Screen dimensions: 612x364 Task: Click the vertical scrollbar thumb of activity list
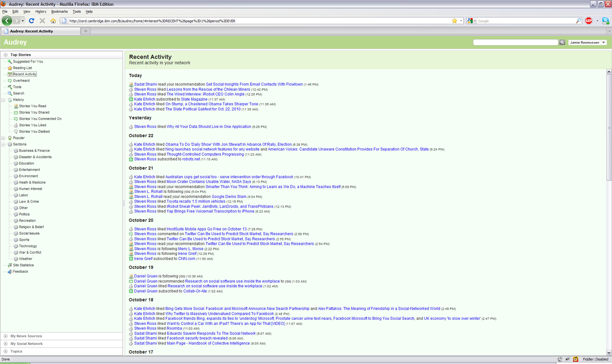pos(609,127)
